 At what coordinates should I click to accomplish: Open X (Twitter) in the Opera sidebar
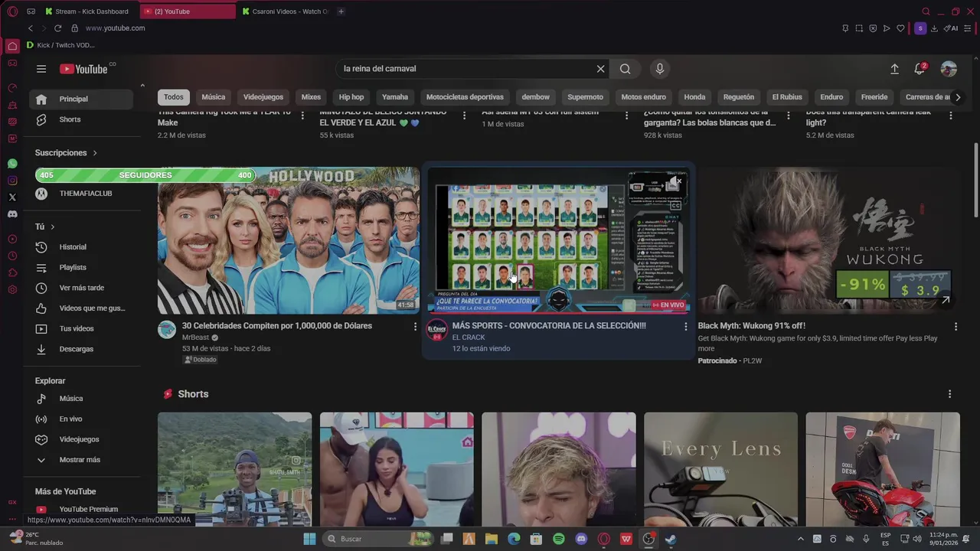pyautogui.click(x=12, y=197)
